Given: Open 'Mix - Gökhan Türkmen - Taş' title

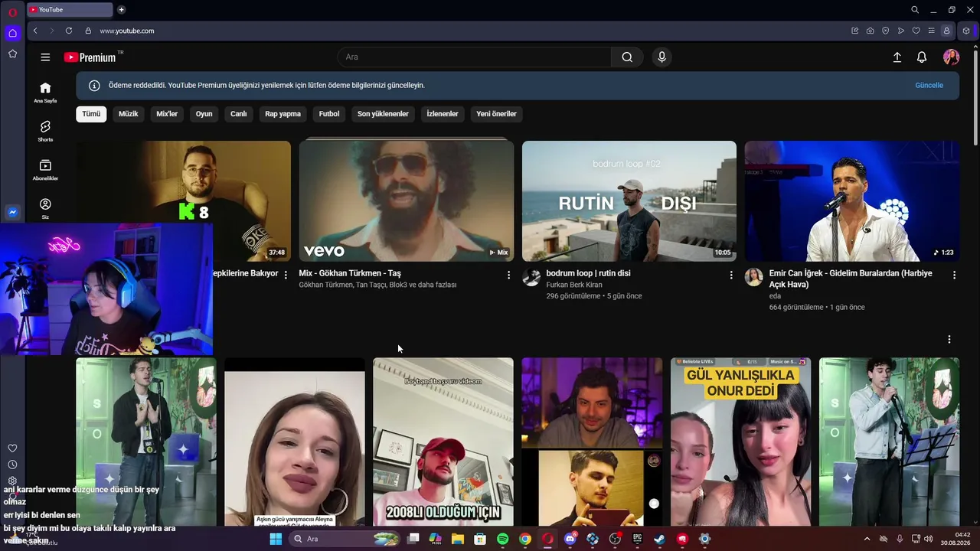Looking at the screenshot, I should coord(350,273).
